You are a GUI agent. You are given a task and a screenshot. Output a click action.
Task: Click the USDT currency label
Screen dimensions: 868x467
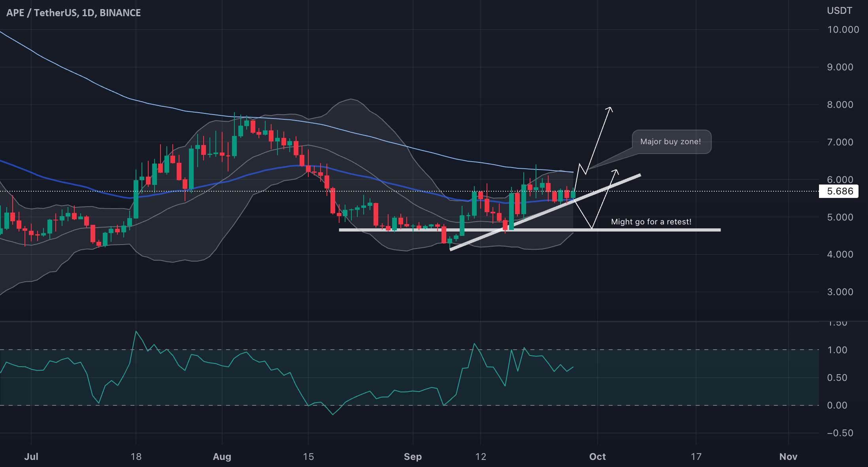pos(840,11)
